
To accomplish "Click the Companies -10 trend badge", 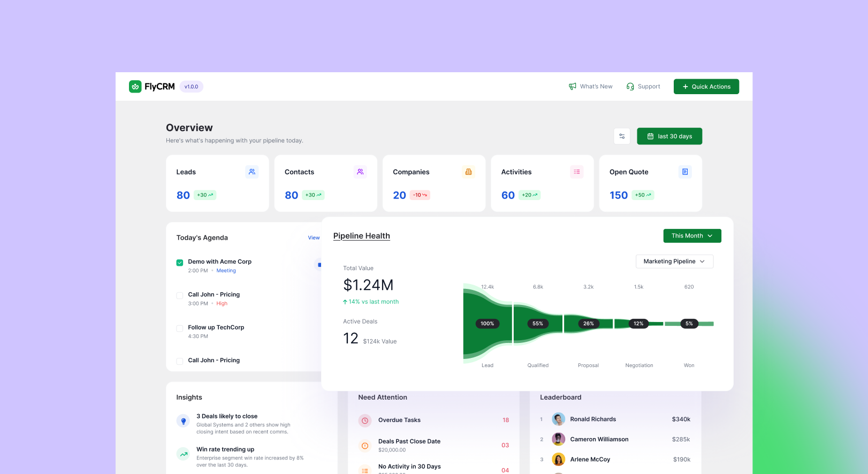I will pos(420,195).
